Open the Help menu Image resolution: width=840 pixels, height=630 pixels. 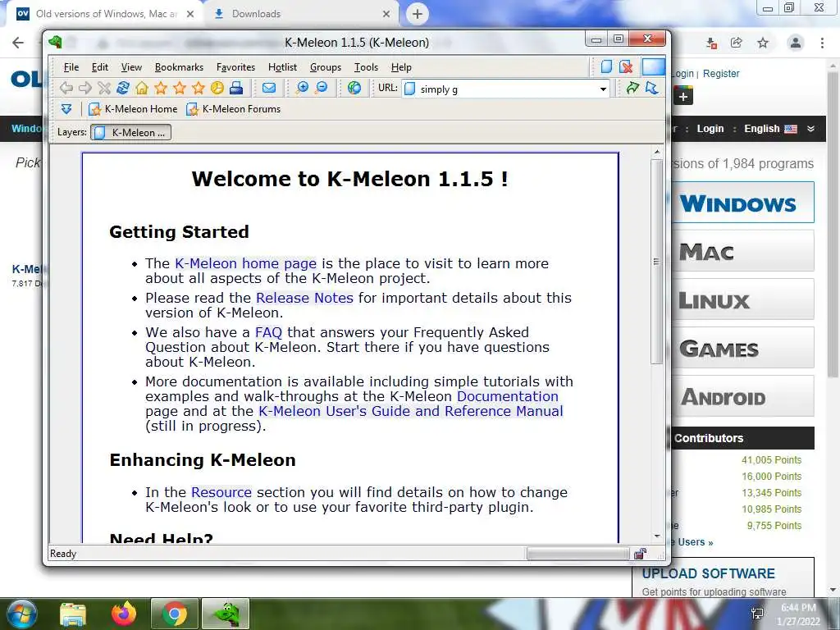pyautogui.click(x=401, y=67)
